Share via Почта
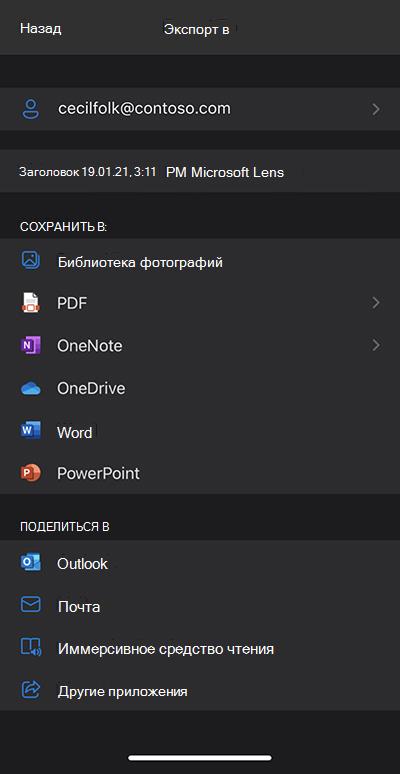The image size is (400, 774). point(200,606)
